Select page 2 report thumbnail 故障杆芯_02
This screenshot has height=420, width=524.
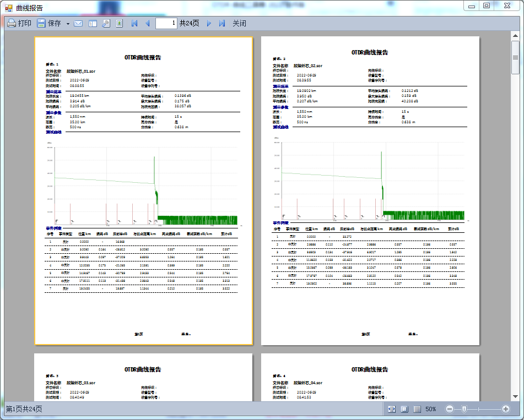coord(370,190)
